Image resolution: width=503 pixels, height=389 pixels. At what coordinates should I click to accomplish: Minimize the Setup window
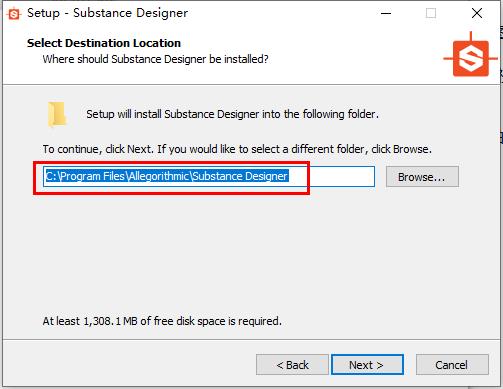click(386, 13)
